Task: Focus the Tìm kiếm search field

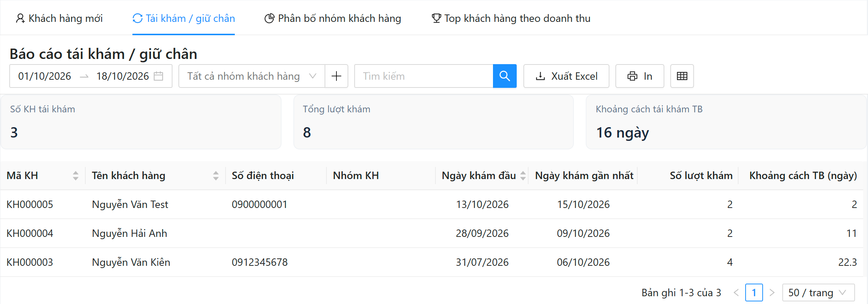Action: pos(424,76)
